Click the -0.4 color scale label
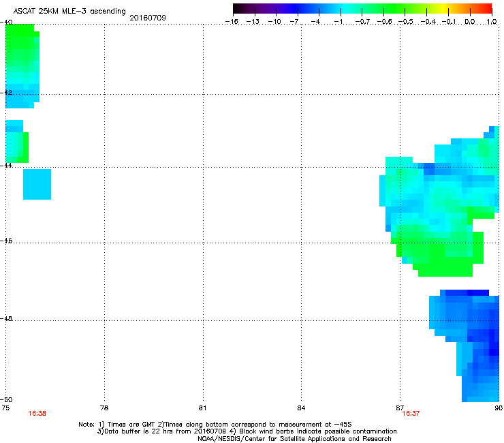Image resolution: width=504 pixels, height=443 pixels. click(x=428, y=22)
